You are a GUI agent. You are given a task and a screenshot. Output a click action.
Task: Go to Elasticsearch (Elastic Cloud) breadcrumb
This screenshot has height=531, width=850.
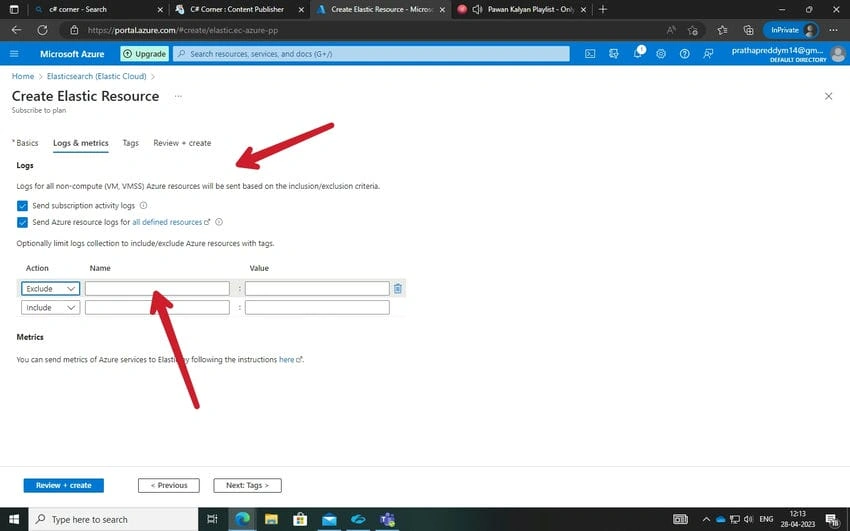click(x=96, y=76)
